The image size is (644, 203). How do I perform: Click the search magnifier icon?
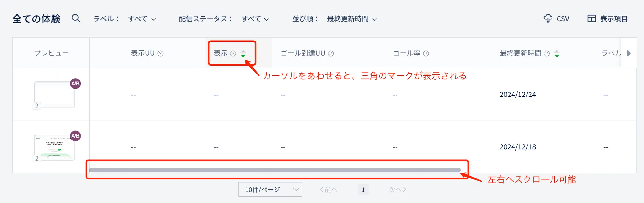[75, 18]
